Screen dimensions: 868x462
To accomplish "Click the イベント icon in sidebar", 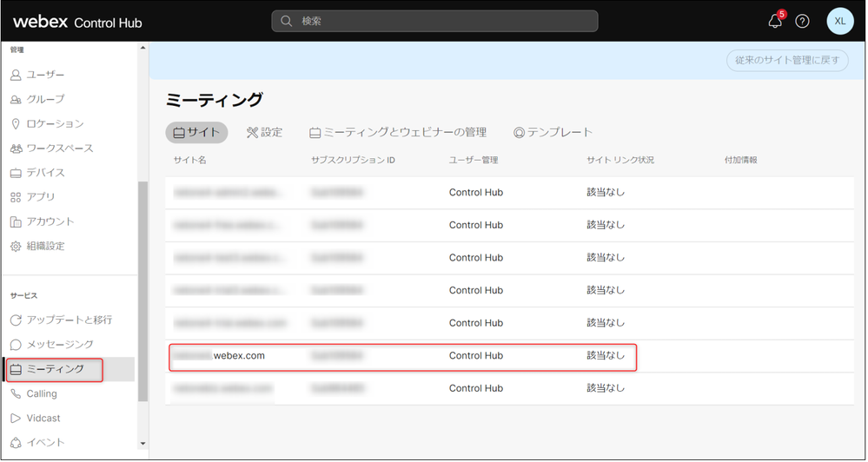I will click(x=16, y=443).
